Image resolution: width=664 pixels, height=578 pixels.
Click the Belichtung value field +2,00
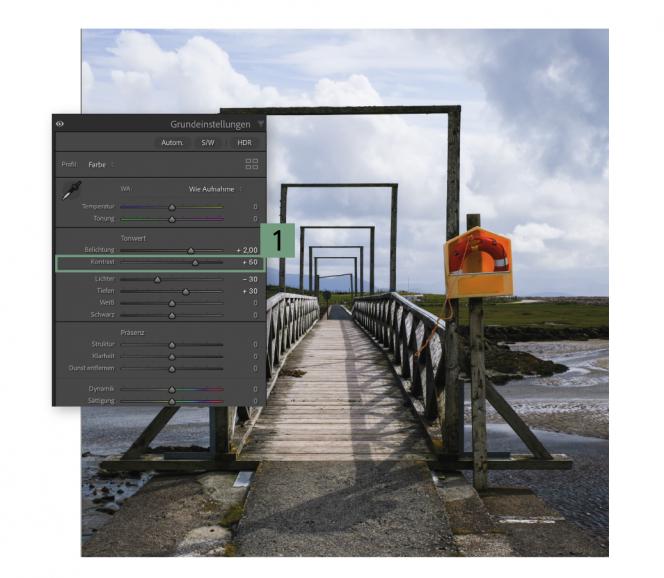pos(246,250)
